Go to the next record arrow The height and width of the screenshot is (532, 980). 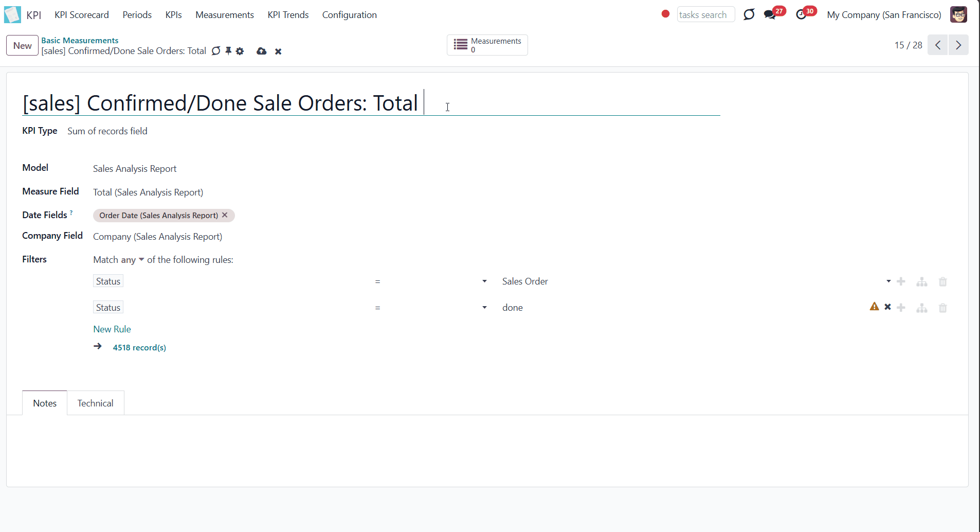pyautogui.click(x=958, y=45)
